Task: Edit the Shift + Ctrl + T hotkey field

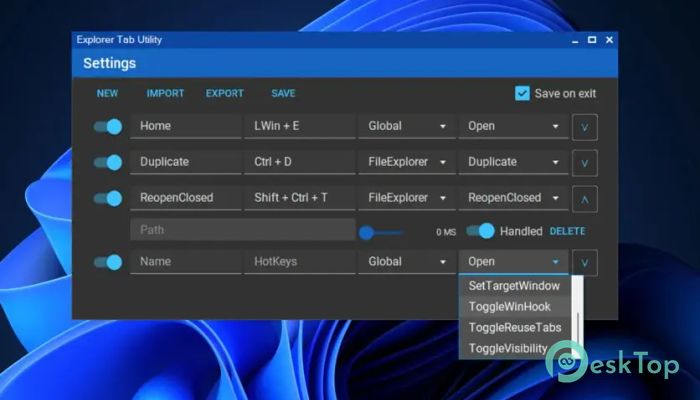Action: click(300, 198)
